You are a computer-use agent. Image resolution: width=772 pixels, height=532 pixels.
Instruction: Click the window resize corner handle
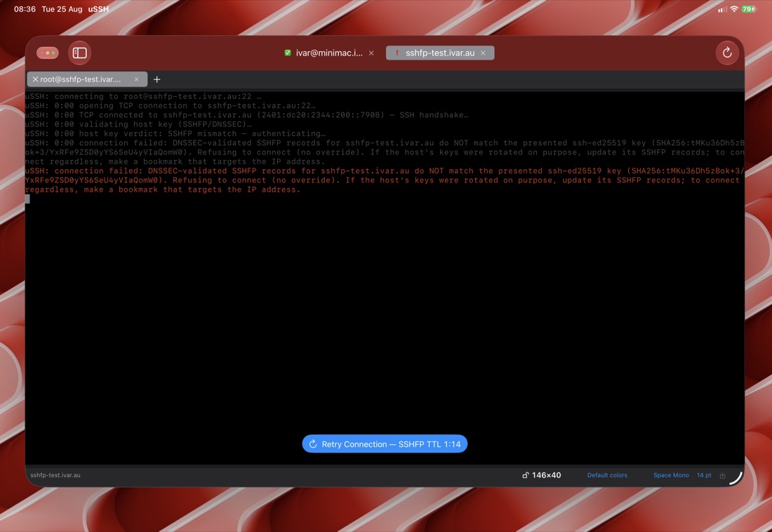coord(736,478)
